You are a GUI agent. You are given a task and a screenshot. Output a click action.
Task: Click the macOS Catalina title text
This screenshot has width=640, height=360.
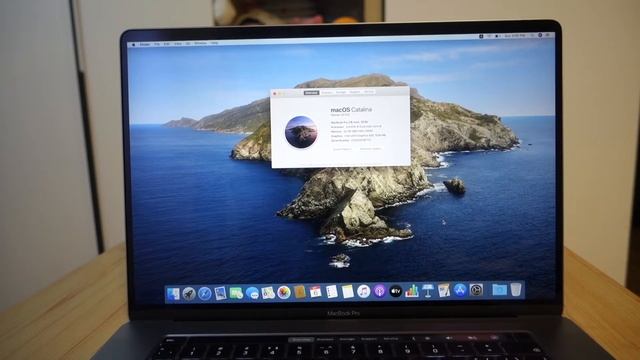coord(351,109)
